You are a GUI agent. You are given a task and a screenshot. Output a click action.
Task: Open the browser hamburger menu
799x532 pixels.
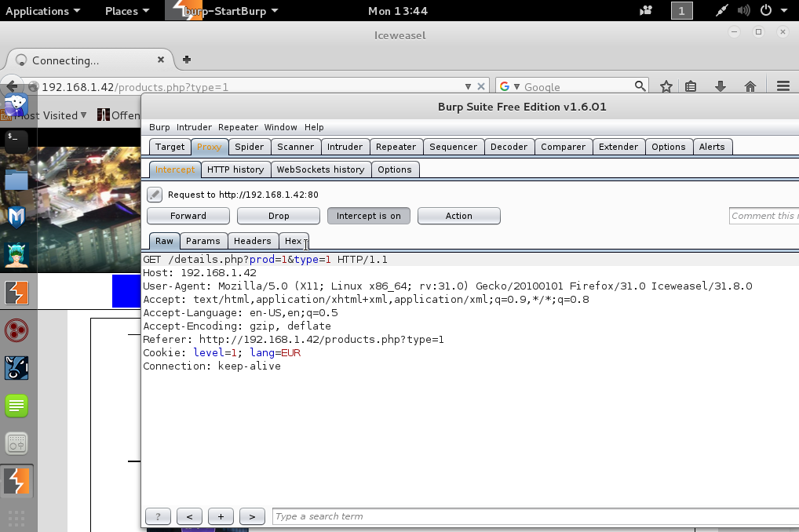782,86
